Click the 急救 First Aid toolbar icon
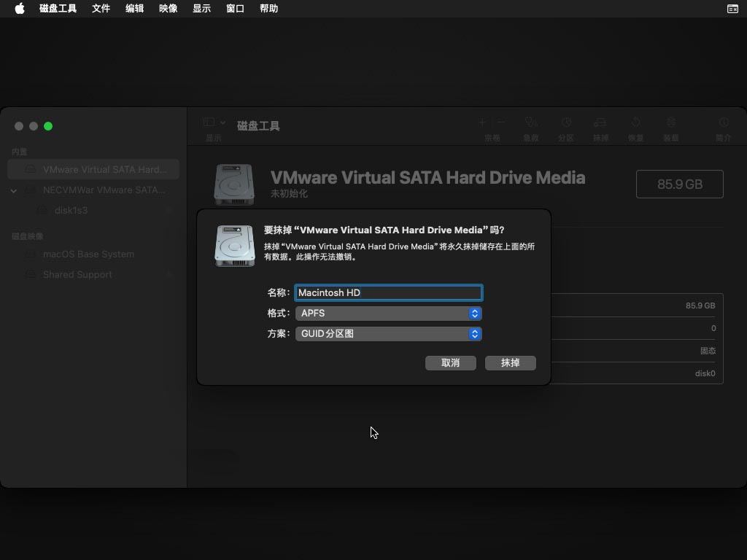 (x=531, y=123)
